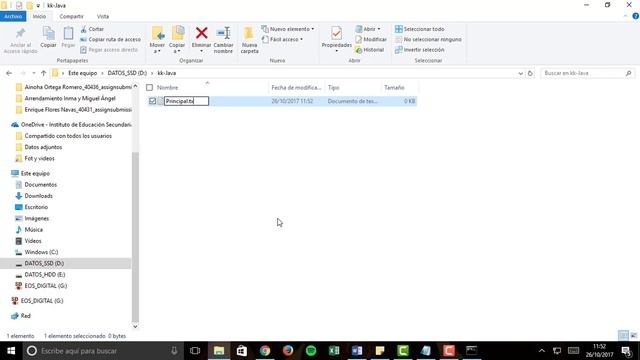Go back with the back arrow

pos(9,73)
